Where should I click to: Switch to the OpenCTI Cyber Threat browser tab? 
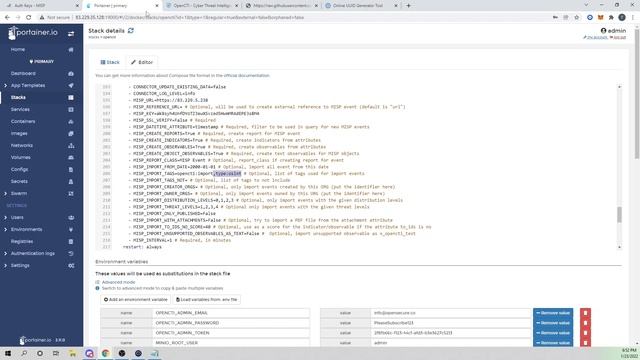click(202, 6)
